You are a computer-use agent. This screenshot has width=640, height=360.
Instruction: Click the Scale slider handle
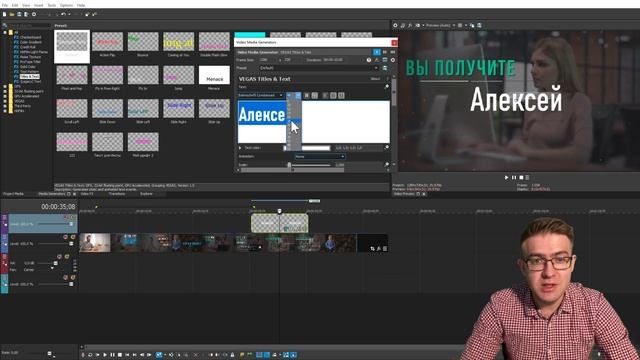click(289, 165)
